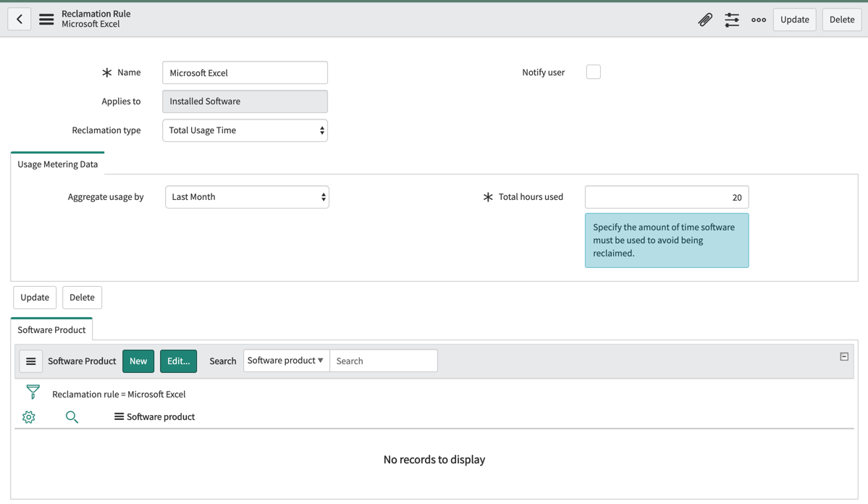Screen dimensions: 868x504
Task: Open the Aggregate usage by dropdown
Action: tap(247, 197)
